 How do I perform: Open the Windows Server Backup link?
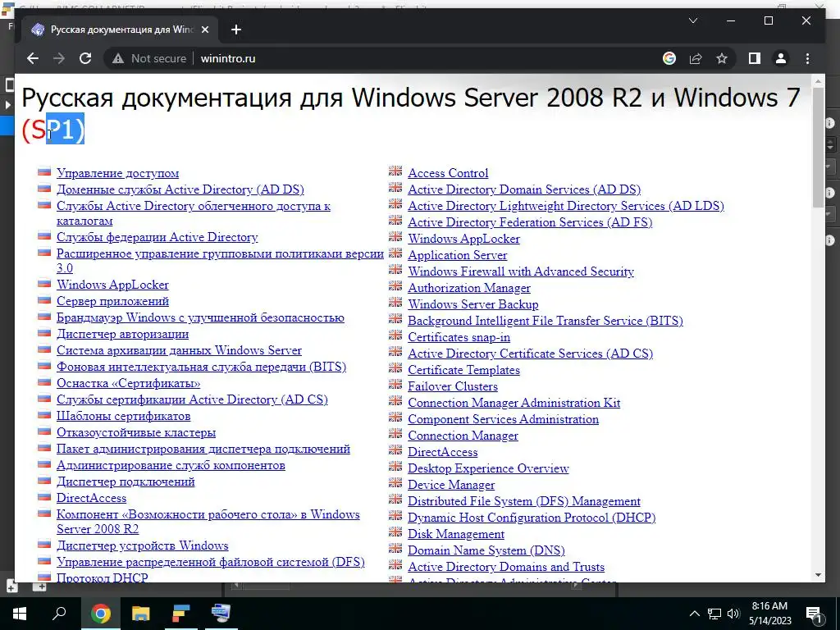coord(473,304)
